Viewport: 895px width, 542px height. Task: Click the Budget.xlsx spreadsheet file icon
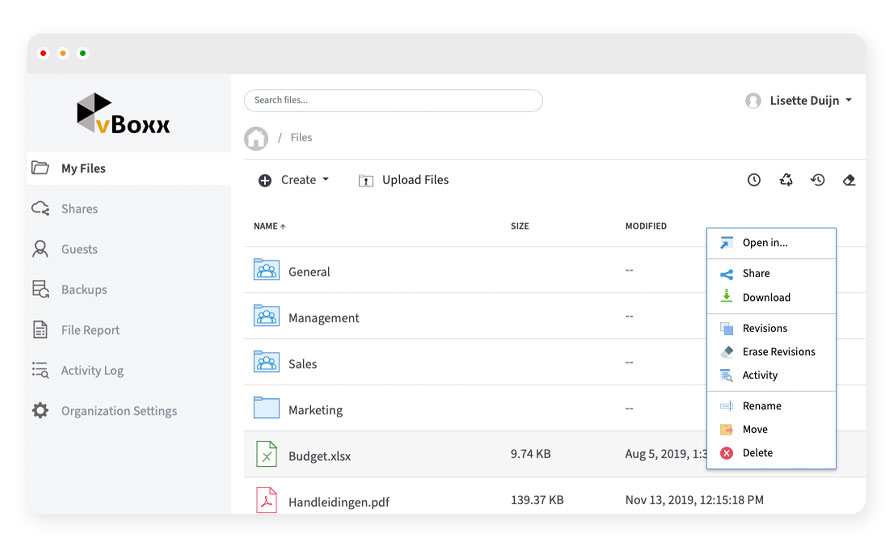pos(266,455)
